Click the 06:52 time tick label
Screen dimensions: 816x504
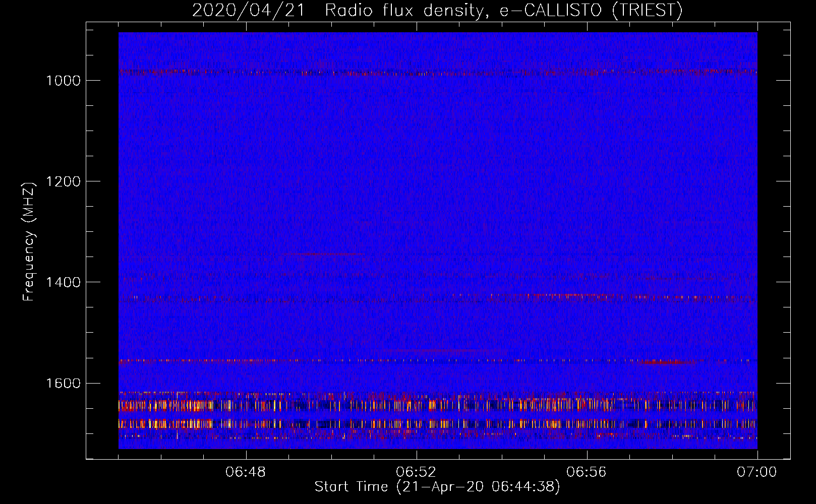416,472
